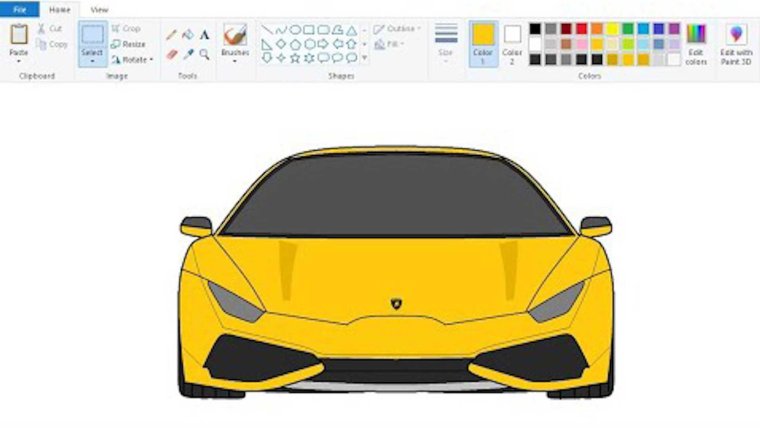The width and height of the screenshot is (760, 428).
Task: Expand the Brushes dropdown
Action: click(235, 60)
